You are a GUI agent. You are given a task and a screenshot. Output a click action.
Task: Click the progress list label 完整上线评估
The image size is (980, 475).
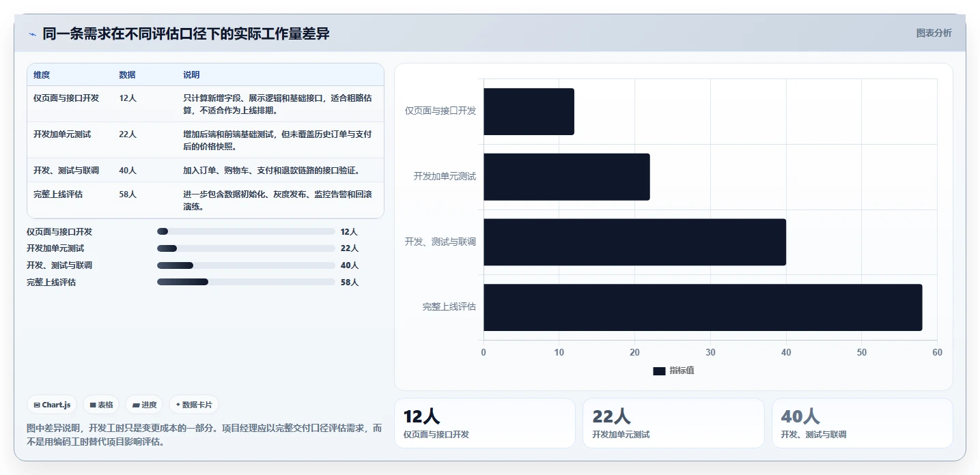point(51,283)
